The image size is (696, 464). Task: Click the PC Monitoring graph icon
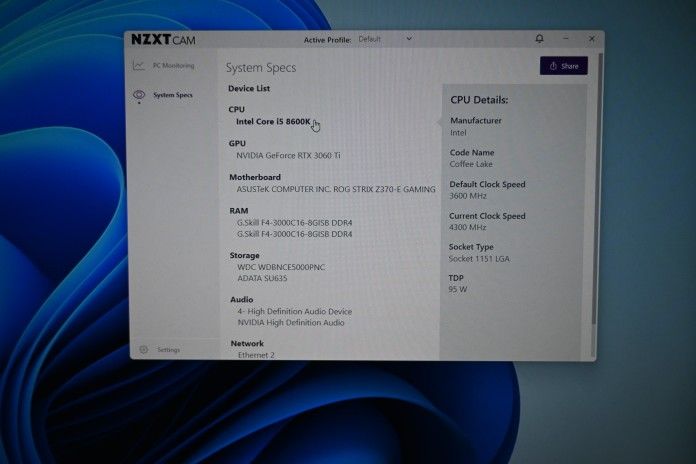pos(138,66)
